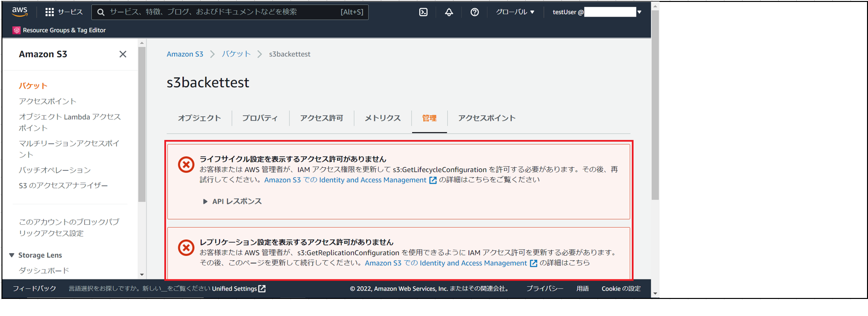This screenshot has height=316, width=868.
Task: Click external link icon after lifecycle IAM link
Action: [433, 180]
